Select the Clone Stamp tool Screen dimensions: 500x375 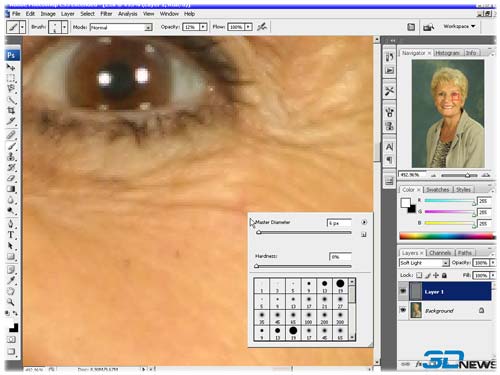click(x=11, y=157)
